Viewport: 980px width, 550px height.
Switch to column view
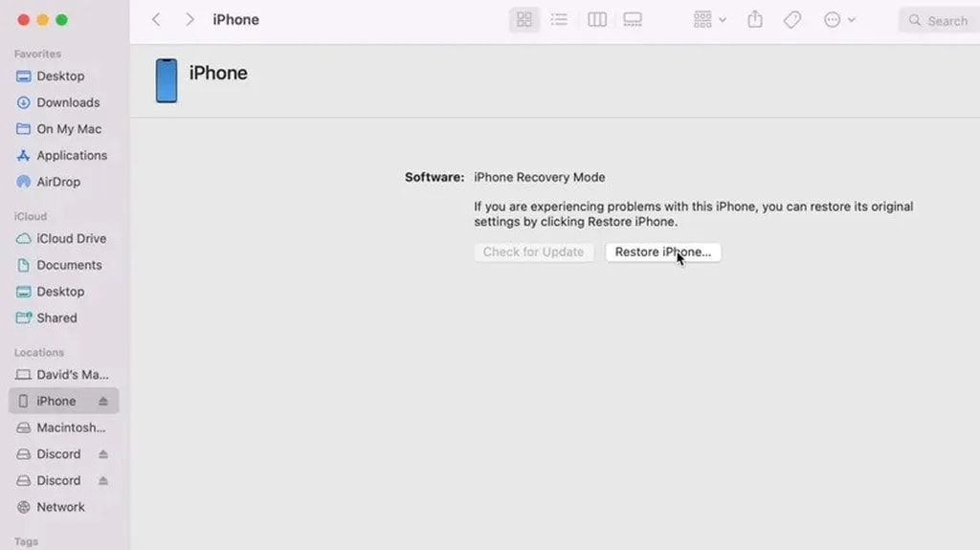tap(597, 20)
